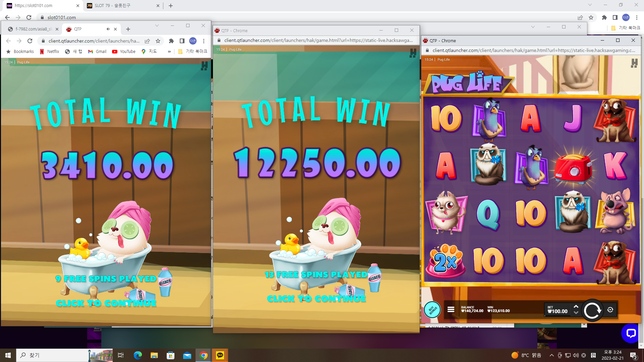Open the profile avatar in left window
The width and height of the screenshot is (644, 362).
[x=193, y=41]
